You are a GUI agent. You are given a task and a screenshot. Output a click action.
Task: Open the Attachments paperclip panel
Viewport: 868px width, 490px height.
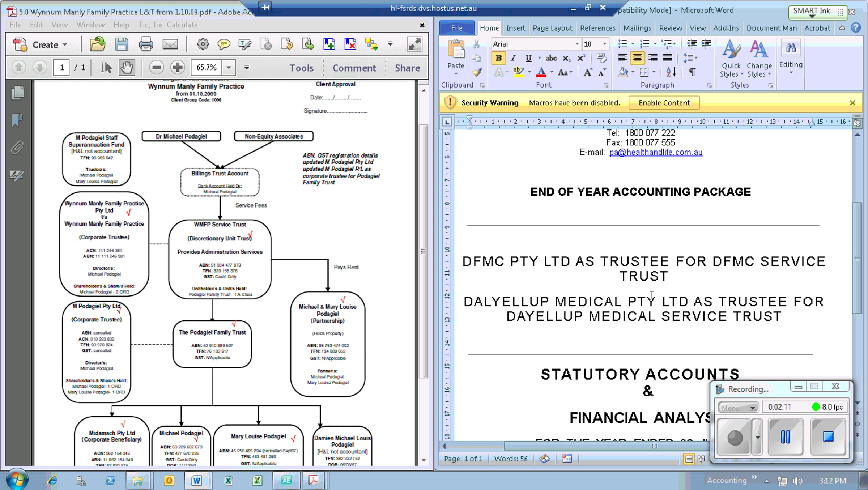pos(17,148)
